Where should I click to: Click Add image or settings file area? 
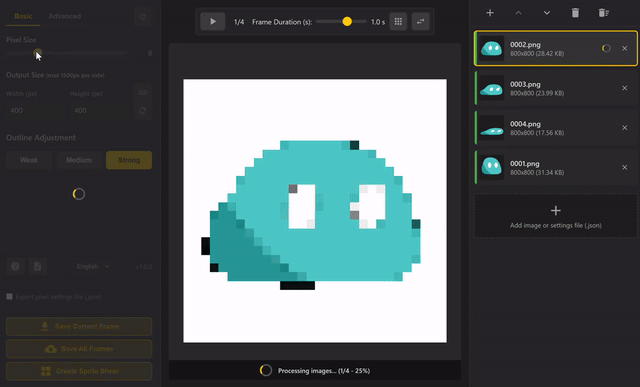point(556,216)
